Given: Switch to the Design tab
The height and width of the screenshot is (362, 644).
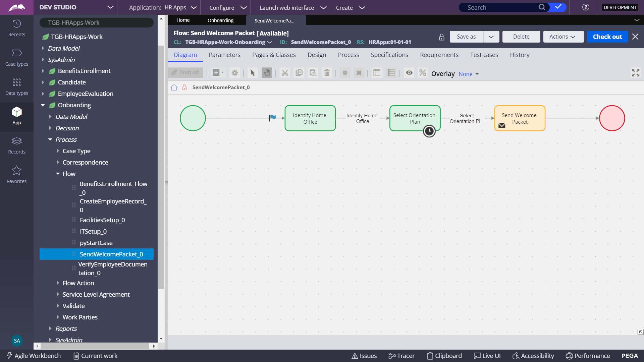Looking at the screenshot, I should coord(317,55).
